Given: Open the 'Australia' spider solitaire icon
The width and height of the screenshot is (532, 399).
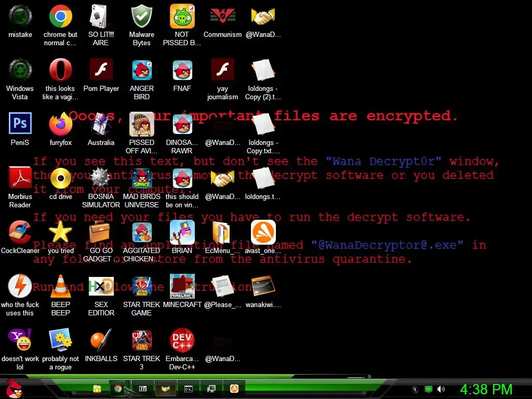Looking at the screenshot, I should click(x=101, y=124).
